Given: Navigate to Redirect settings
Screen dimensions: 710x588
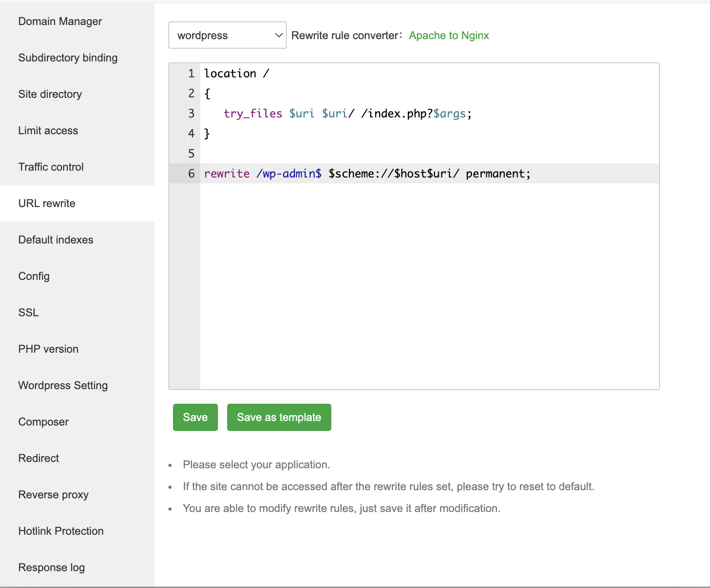Looking at the screenshot, I should click(x=39, y=458).
